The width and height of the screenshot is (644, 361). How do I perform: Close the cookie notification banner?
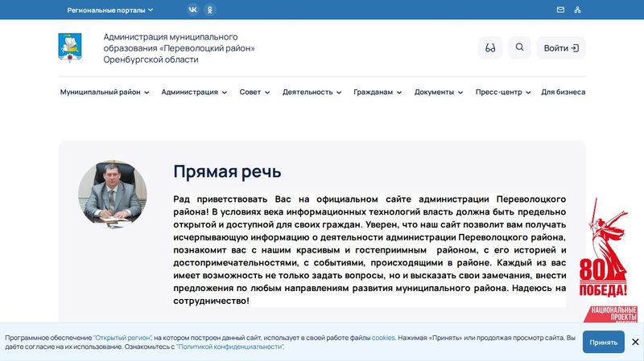pos(635,342)
